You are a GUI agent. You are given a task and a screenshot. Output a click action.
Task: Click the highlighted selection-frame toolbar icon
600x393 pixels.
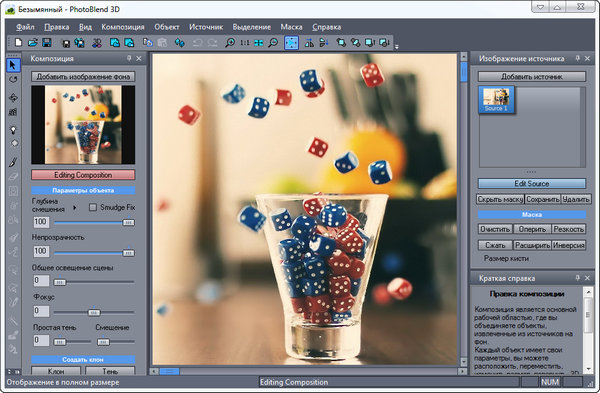coord(291,42)
